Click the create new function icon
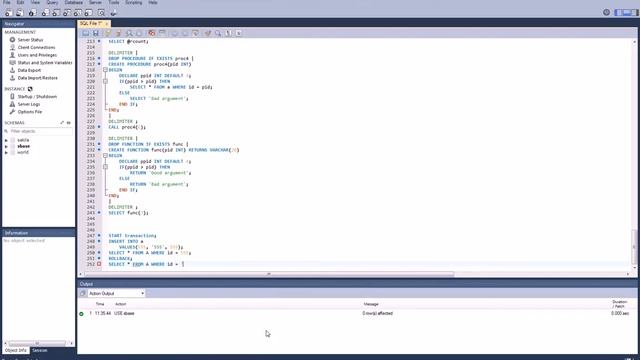The height and width of the screenshot is (360, 640). click(89, 13)
